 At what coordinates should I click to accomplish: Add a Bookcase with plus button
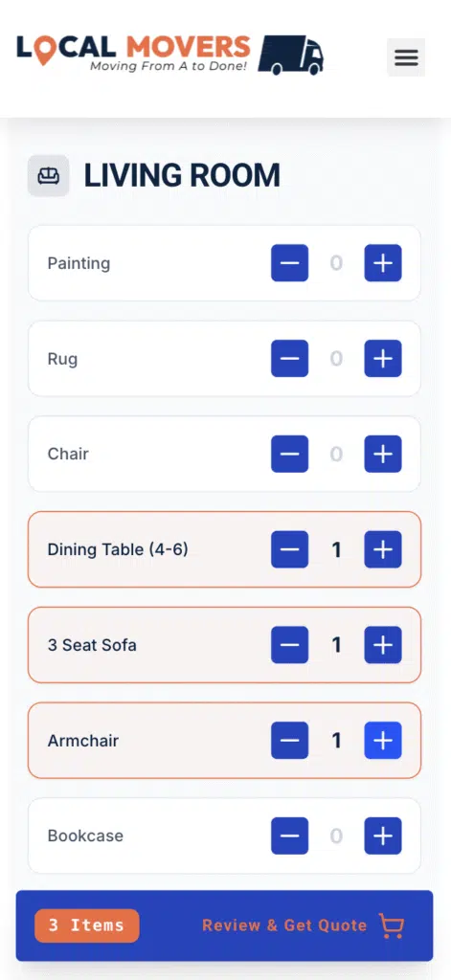(383, 835)
